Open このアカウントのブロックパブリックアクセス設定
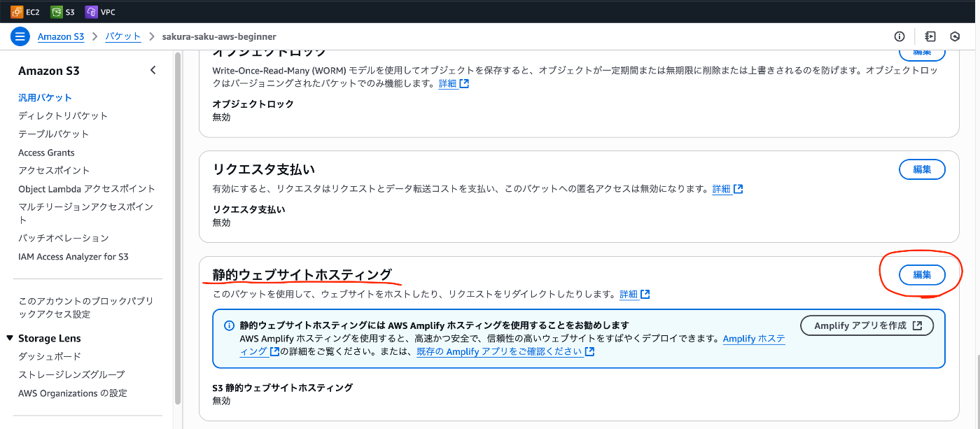 [x=85, y=307]
